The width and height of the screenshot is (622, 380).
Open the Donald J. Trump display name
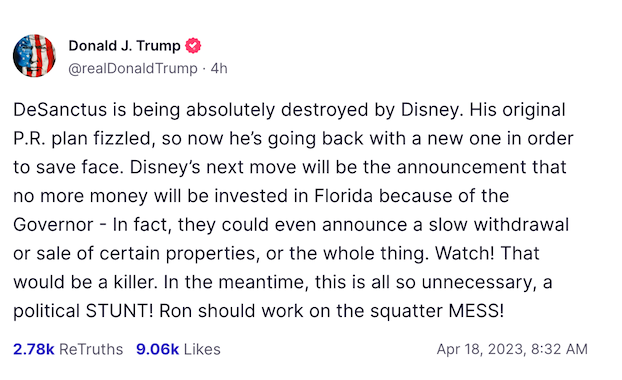click(x=125, y=46)
